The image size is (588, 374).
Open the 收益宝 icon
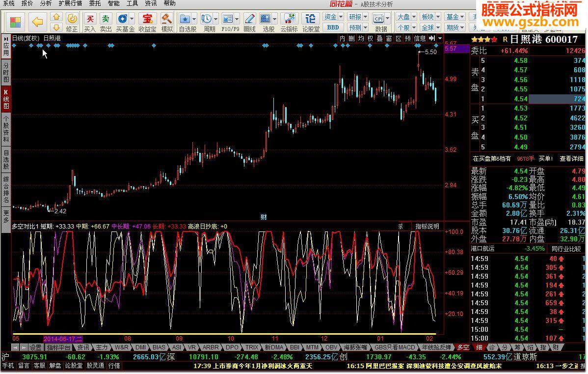[x=147, y=22]
